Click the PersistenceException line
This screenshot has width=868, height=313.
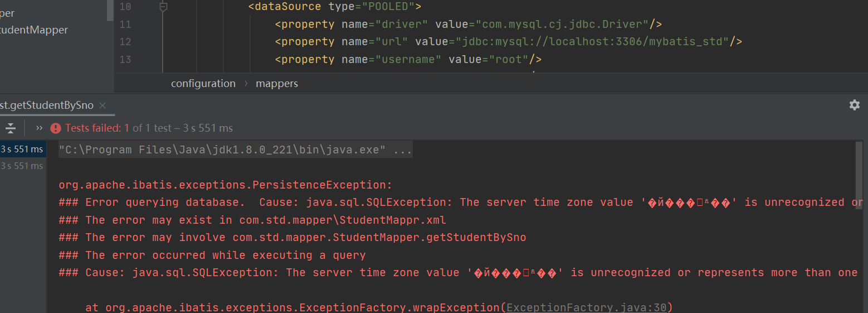click(226, 185)
